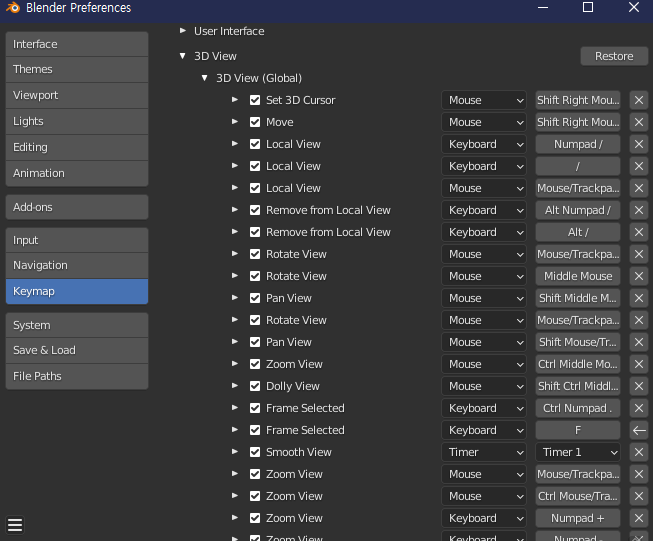Expand the Set 3D Cursor item details
Screen dimensions: 653x541
(235, 100)
